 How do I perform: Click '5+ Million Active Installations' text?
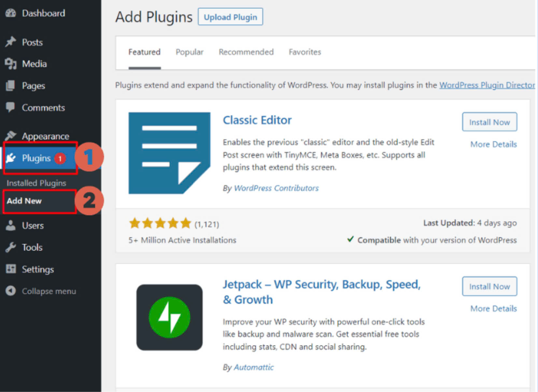182,240
